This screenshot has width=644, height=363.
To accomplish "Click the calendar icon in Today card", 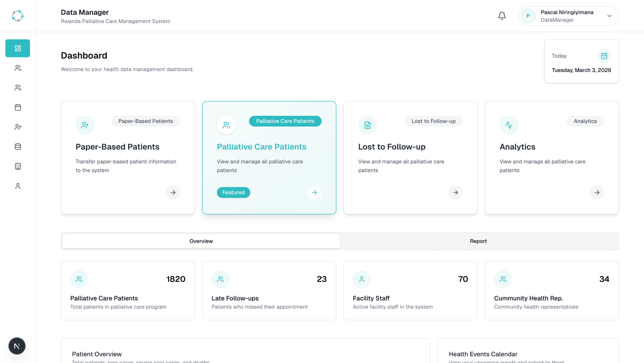I will 604,56.
